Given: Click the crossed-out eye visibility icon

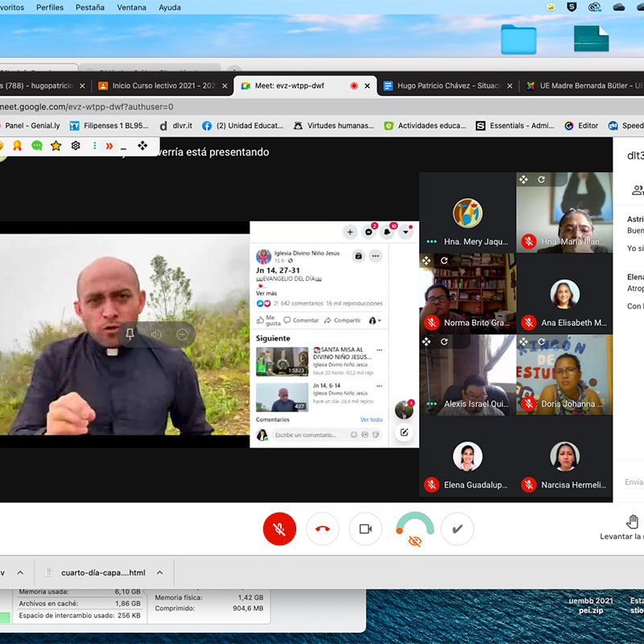Looking at the screenshot, I should click(415, 541).
